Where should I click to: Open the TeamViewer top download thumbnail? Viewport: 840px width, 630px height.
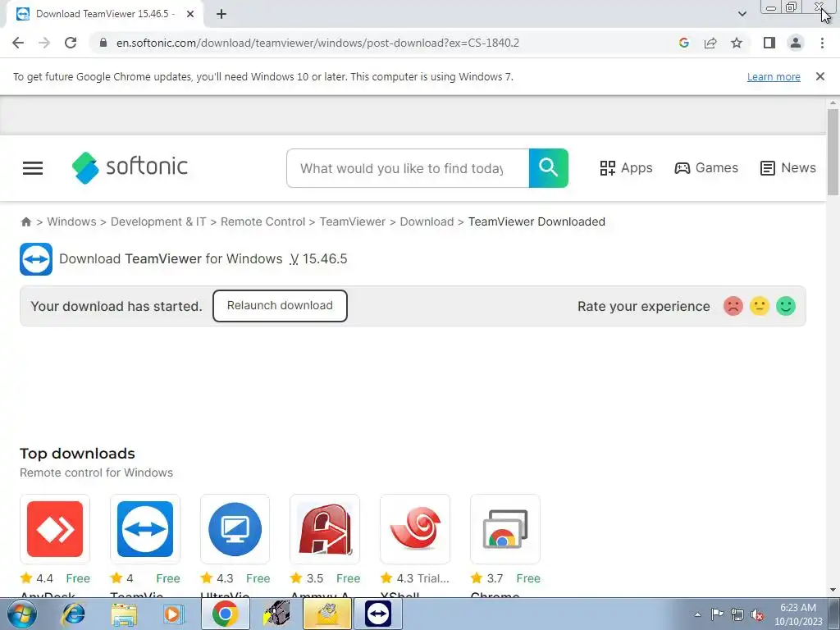coord(145,529)
